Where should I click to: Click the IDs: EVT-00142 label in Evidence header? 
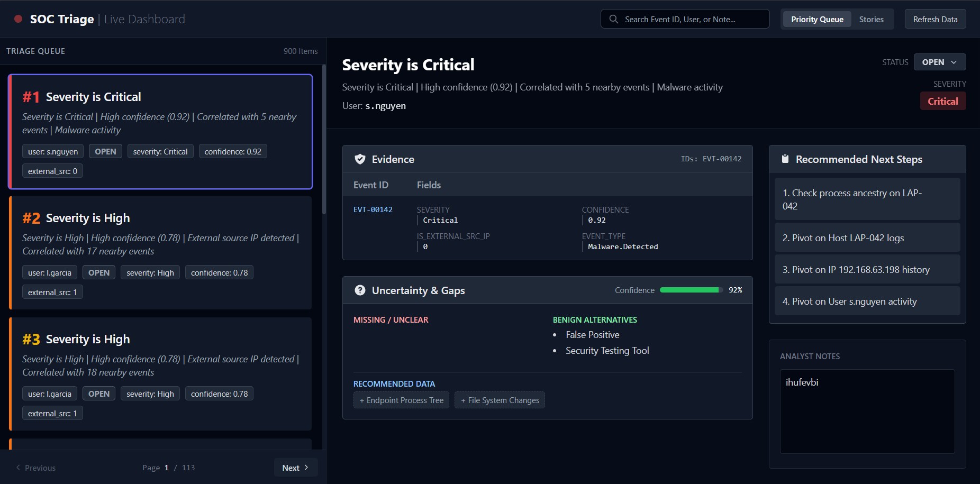(711, 159)
